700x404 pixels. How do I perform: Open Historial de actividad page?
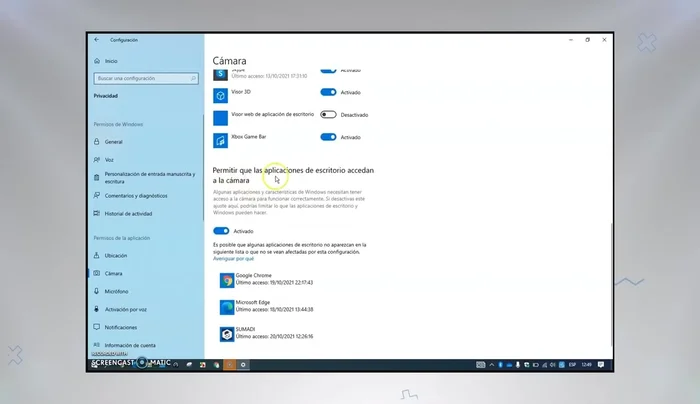pos(128,214)
